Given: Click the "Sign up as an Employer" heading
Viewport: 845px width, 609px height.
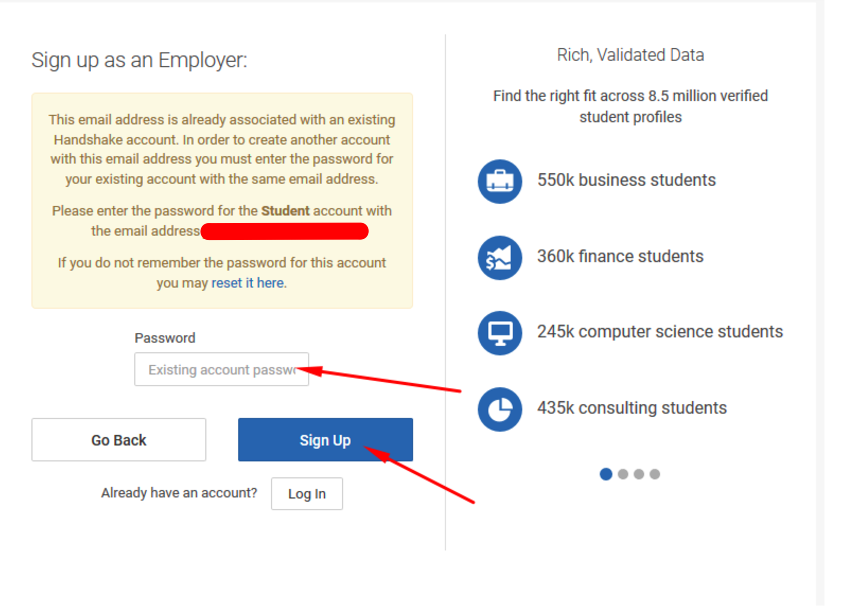Looking at the screenshot, I should coord(139,60).
